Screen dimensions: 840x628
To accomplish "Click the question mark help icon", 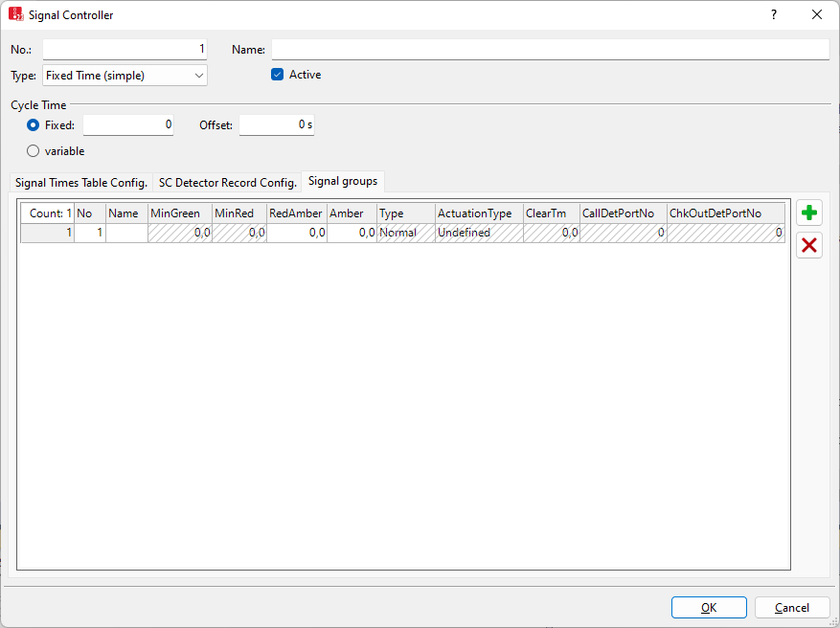I will click(774, 14).
